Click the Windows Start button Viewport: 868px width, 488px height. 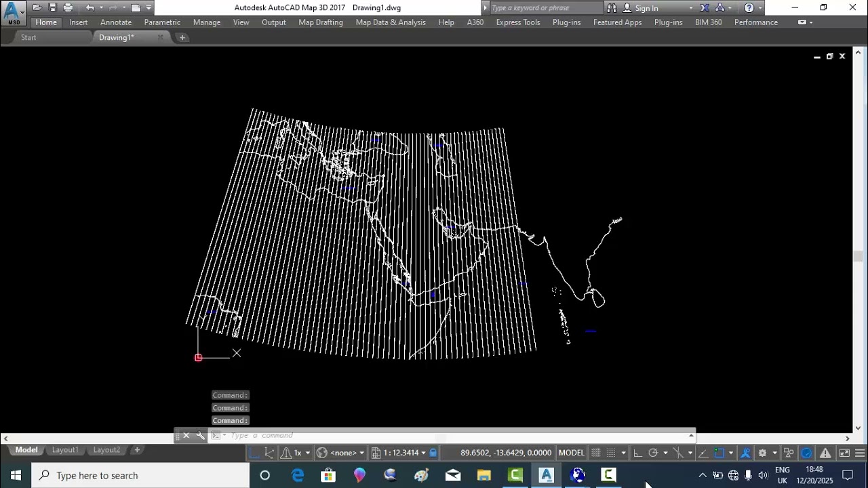(15, 475)
